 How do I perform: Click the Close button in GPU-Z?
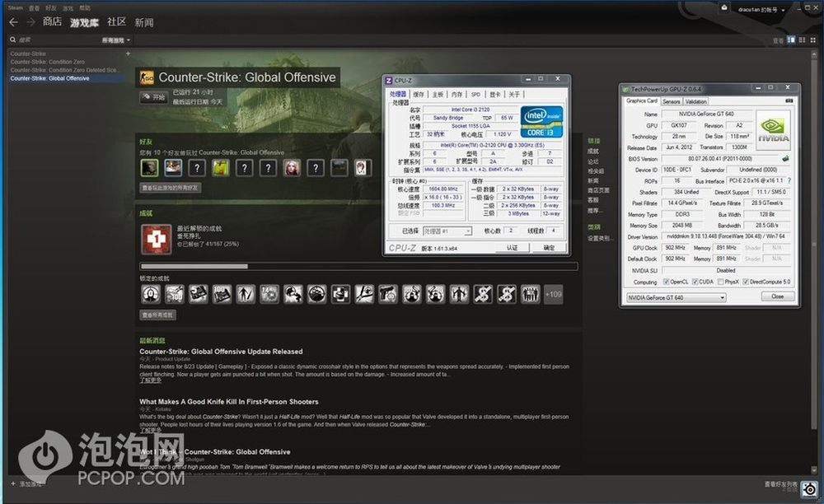point(777,296)
